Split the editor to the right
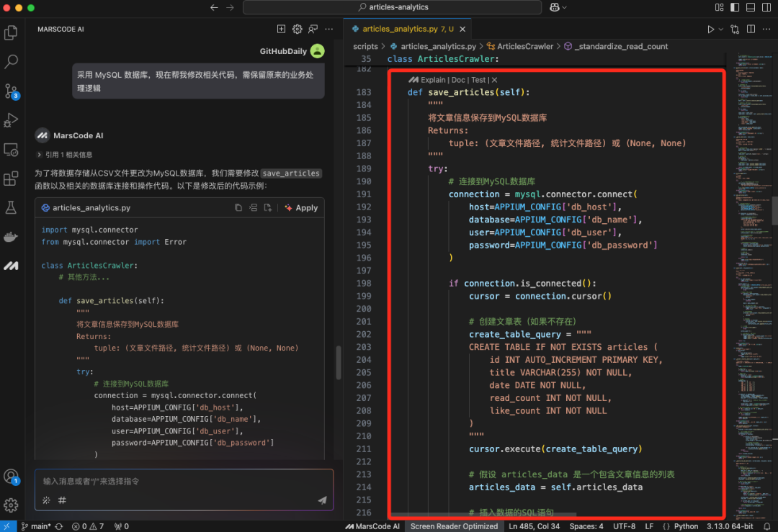The height and width of the screenshot is (532, 778). [x=751, y=30]
